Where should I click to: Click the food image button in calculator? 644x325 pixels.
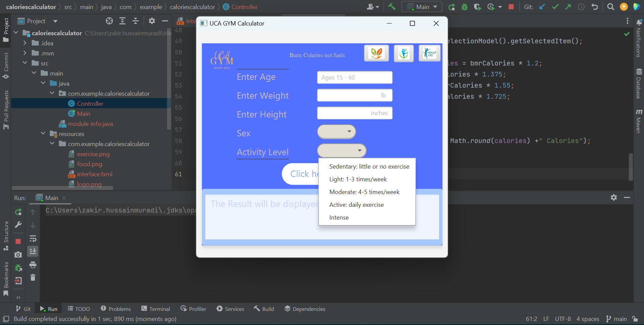pyautogui.click(x=377, y=53)
